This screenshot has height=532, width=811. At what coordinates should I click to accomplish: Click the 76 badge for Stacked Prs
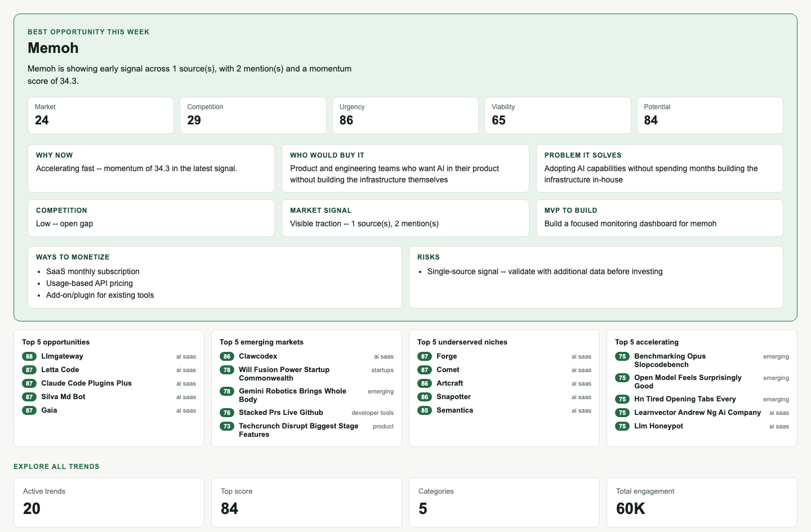pos(227,413)
